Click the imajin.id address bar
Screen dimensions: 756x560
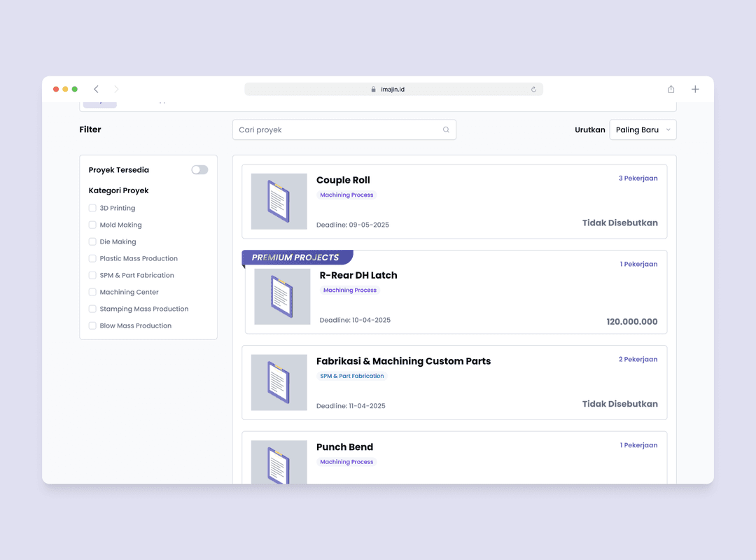pyautogui.click(x=393, y=90)
